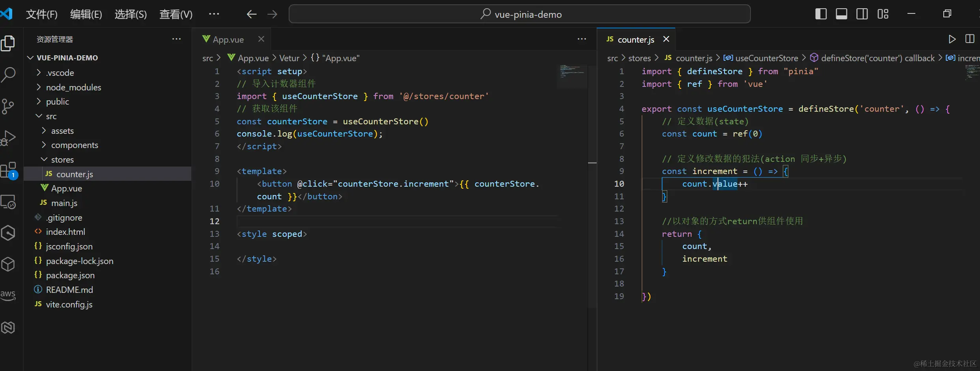Toggle the secondary side bar visibility
This screenshot has height=371, width=980.
pyautogui.click(x=862, y=14)
